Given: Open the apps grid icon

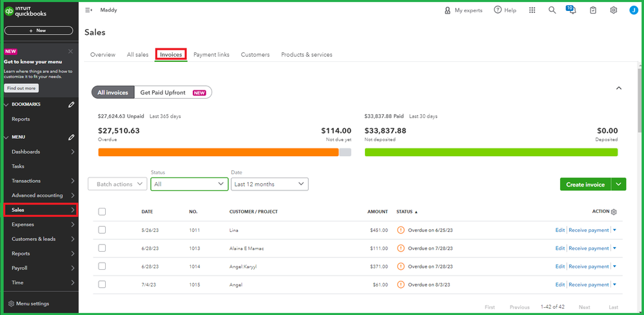Looking at the screenshot, I should [532, 10].
